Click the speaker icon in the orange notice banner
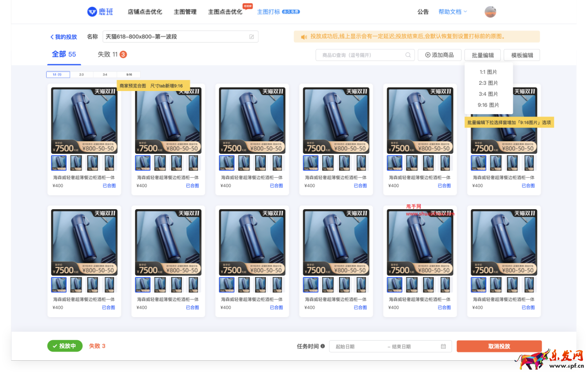588x374 pixels. coord(304,36)
